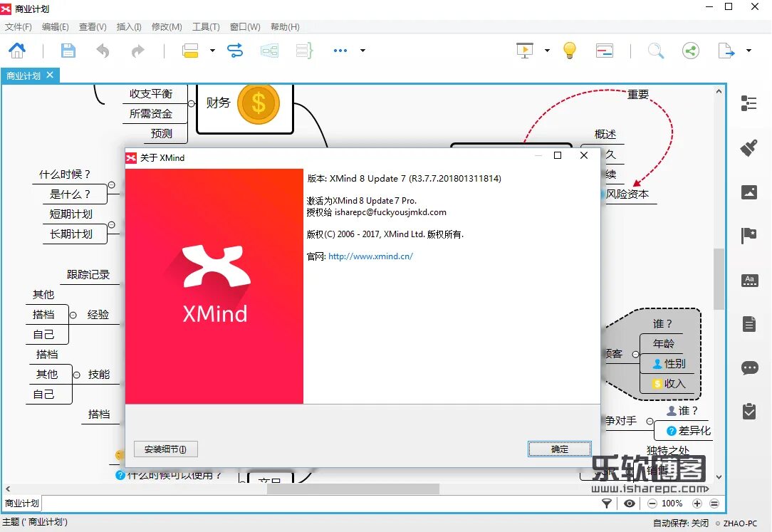772x532 pixels.
Task: Click the vertical scrollbar thumb
Action: click(x=719, y=280)
